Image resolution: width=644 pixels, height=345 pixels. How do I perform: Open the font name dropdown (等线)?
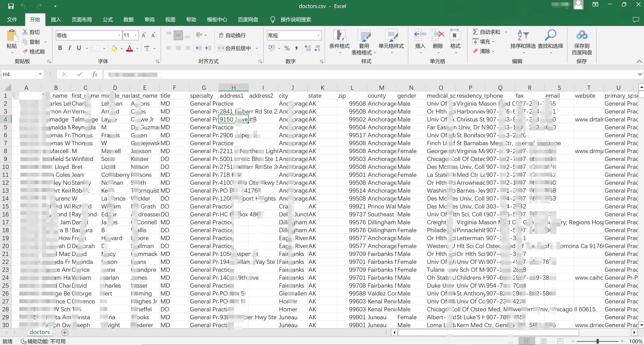[119, 35]
